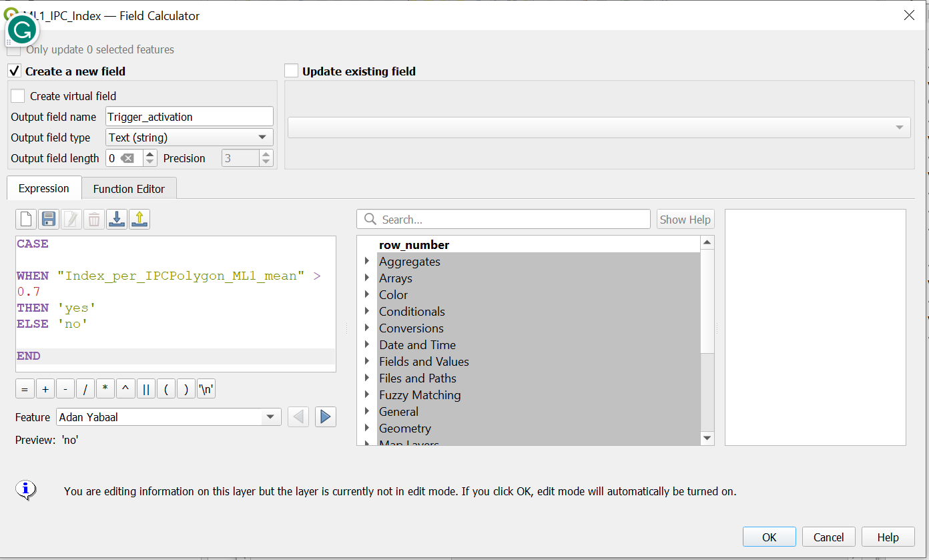Save the expression with the floppy disk icon
This screenshot has width=929, height=560.
tap(49, 219)
